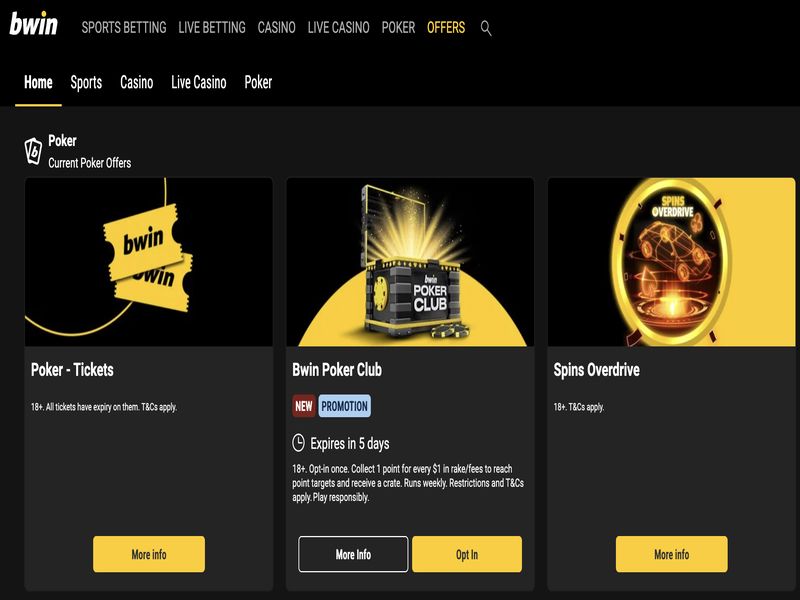Click the Poker cards section icon
The width and height of the screenshot is (800, 600).
pyautogui.click(x=33, y=151)
